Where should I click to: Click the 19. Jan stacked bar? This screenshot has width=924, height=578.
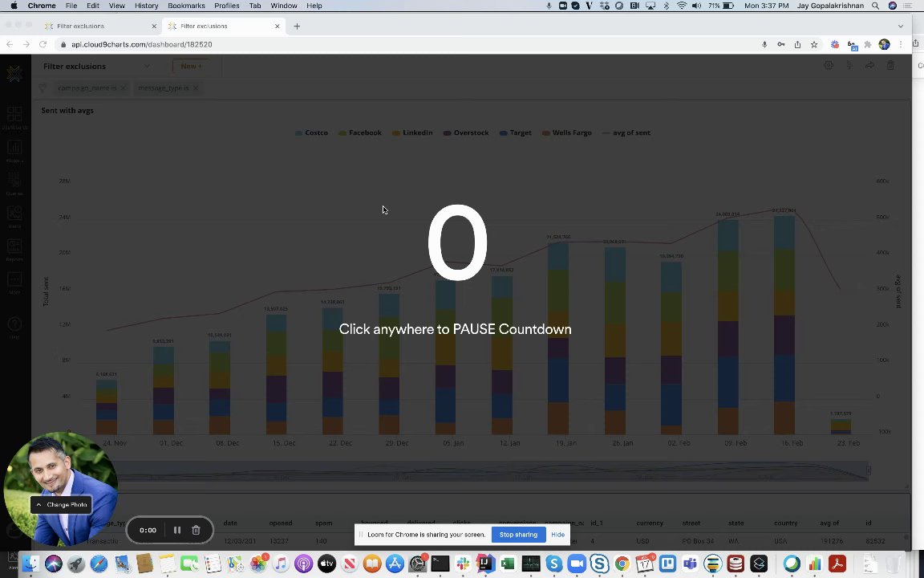[x=558, y=338]
